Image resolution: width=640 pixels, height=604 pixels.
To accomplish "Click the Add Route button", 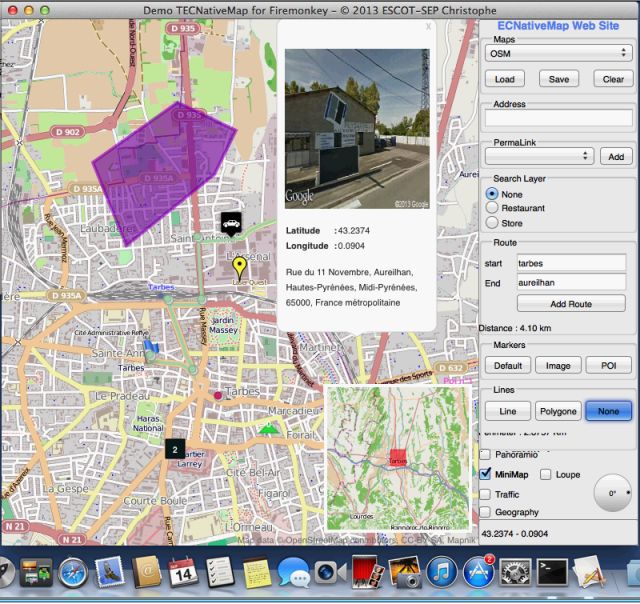I will (571, 304).
